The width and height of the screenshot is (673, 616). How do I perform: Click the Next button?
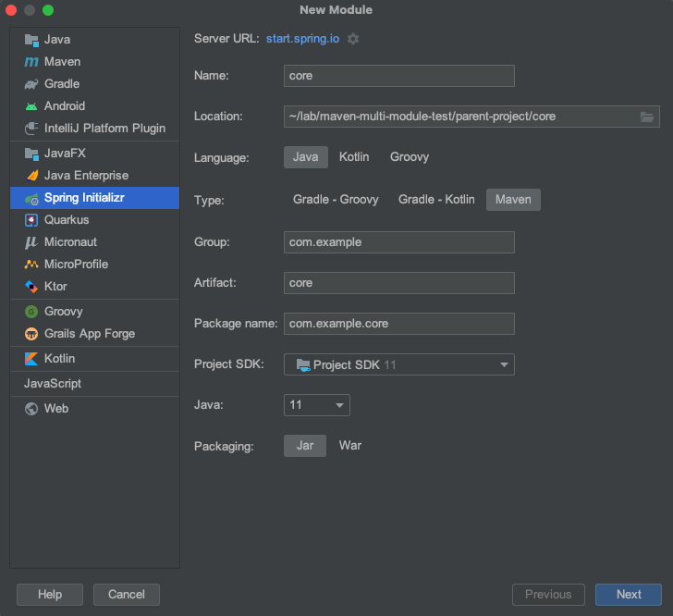point(629,595)
